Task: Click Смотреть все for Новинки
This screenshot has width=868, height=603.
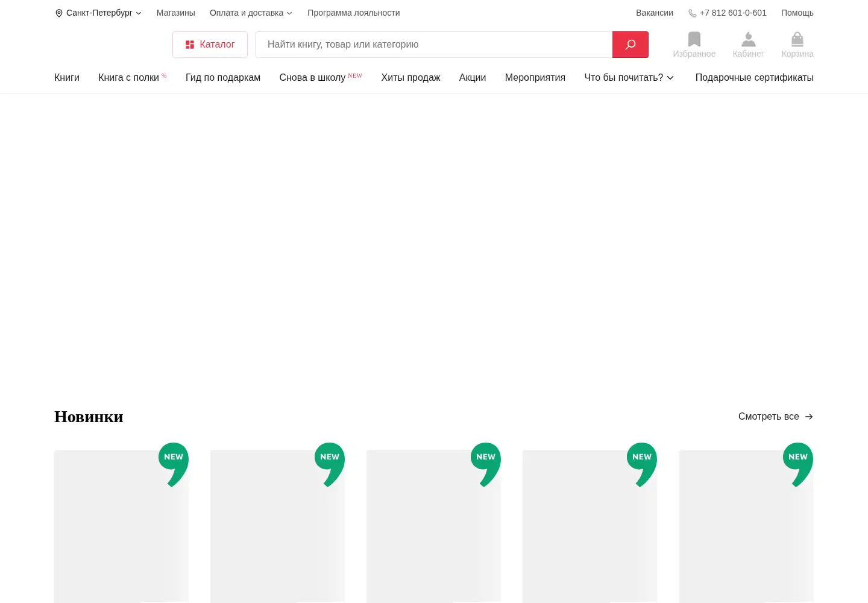Action: [x=776, y=416]
